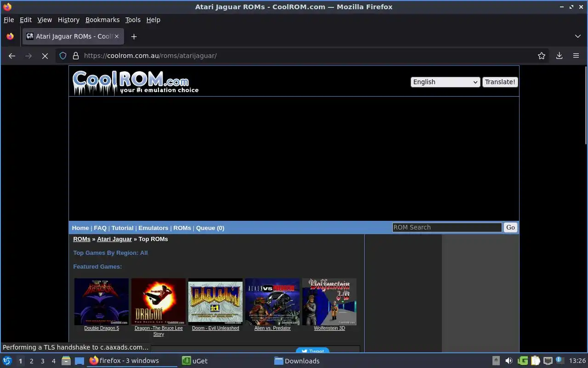Open the clipboard tray icon
This screenshot has width=588, height=368.
click(x=535, y=361)
